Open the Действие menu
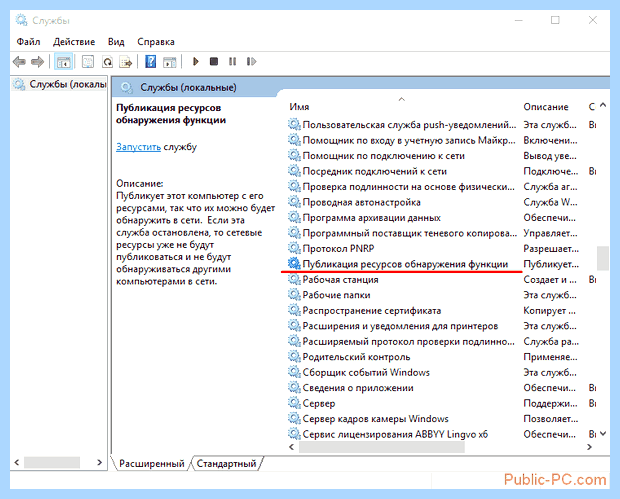Viewport: 620px width, 499px height. tap(74, 42)
